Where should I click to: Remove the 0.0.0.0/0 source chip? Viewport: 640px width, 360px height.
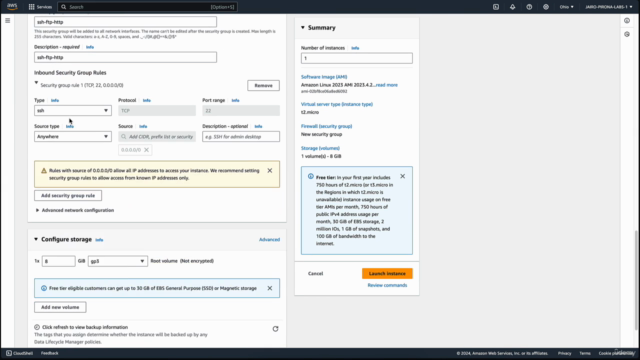tap(147, 150)
